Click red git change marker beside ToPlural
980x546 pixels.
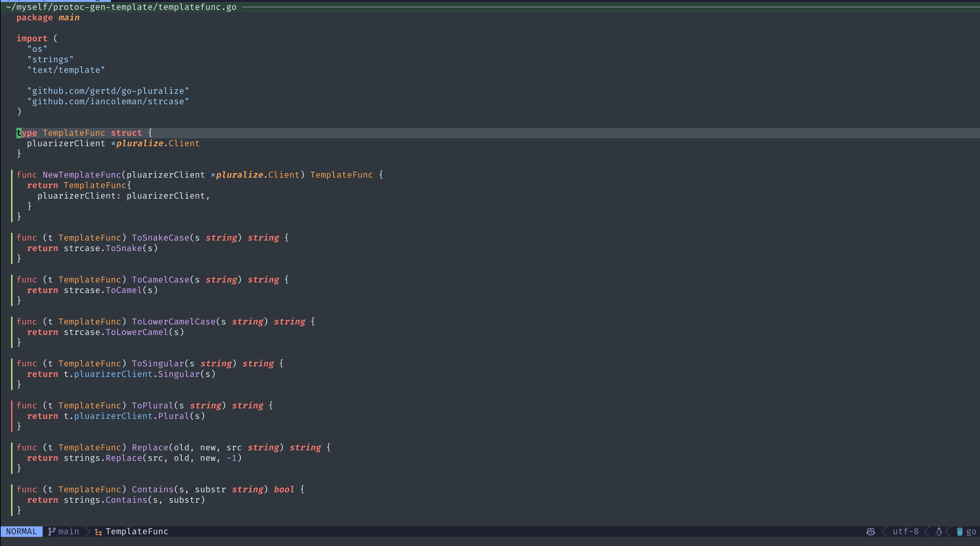coord(12,416)
